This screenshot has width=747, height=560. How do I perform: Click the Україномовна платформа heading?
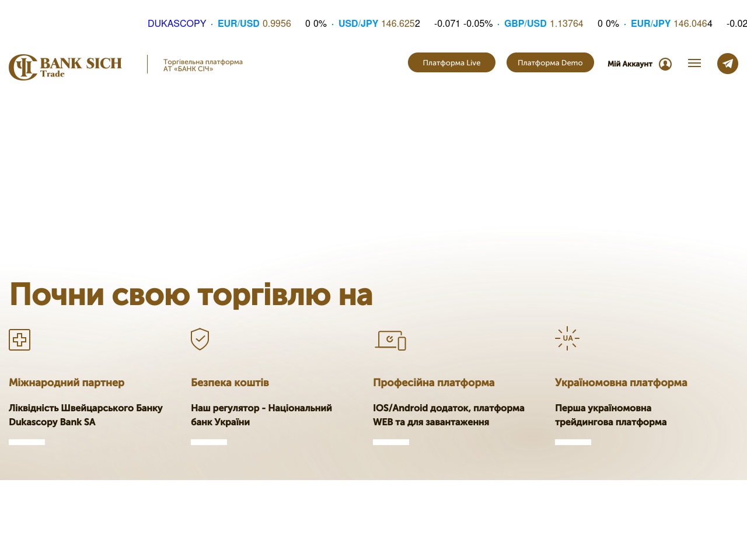click(x=621, y=383)
